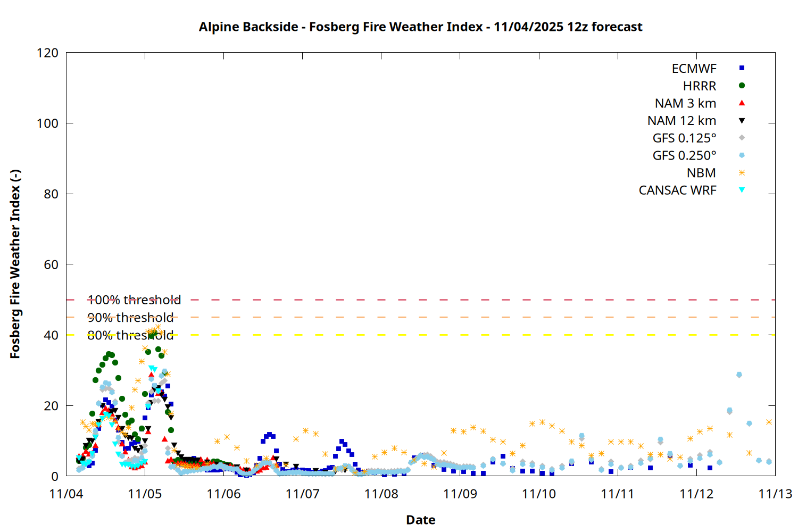Screen dimensions: 798x532
Task: Select the 90% threshold label
Action: tap(130, 318)
